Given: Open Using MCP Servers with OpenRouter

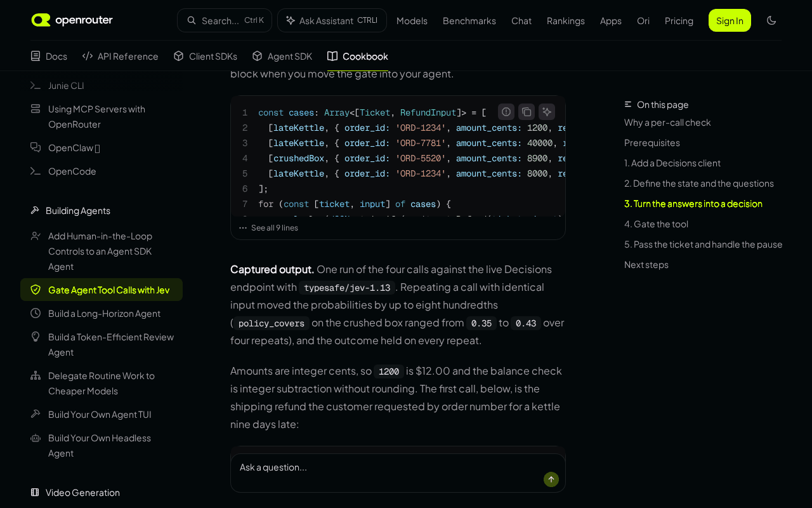Looking at the screenshot, I should pos(101,116).
